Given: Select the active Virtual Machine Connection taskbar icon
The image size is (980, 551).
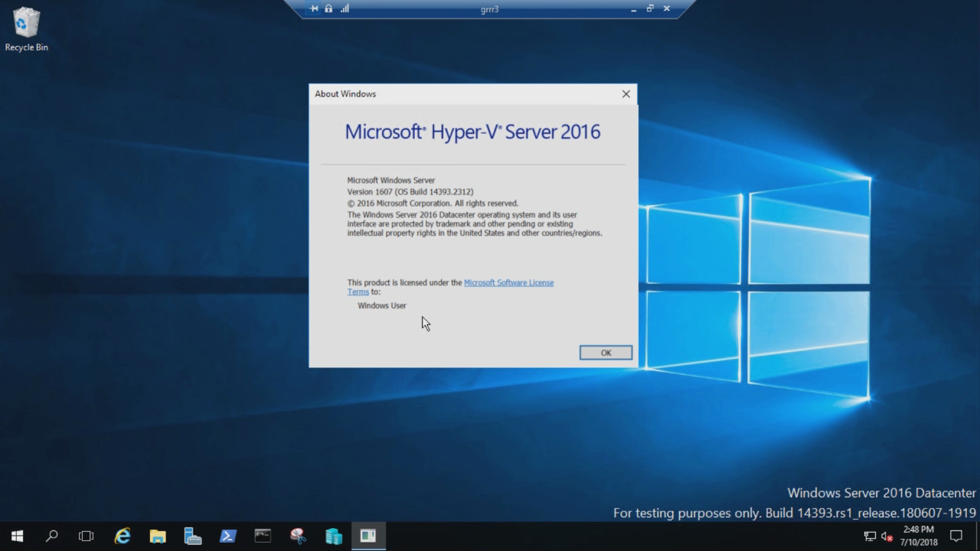Looking at the screenshot, I should click(368, 536).
